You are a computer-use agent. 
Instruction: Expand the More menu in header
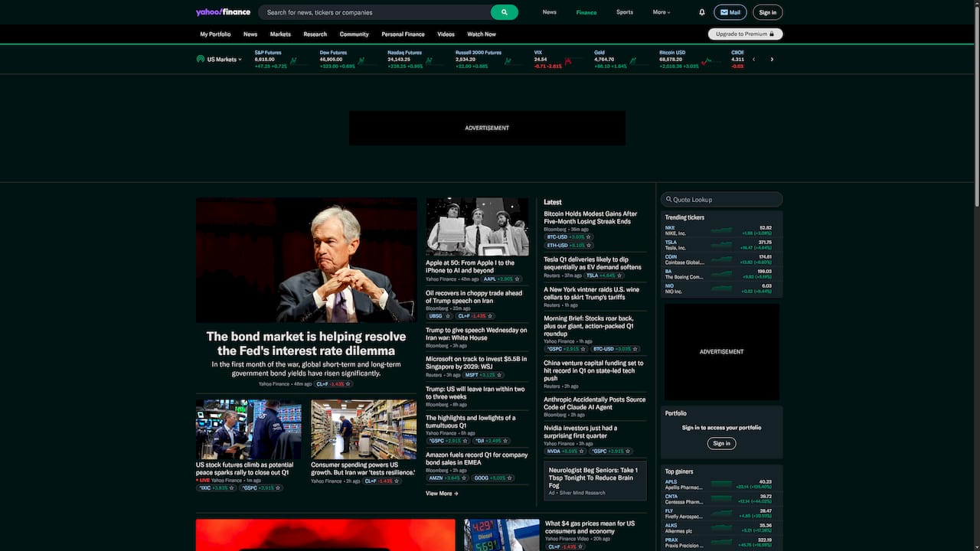661,12
